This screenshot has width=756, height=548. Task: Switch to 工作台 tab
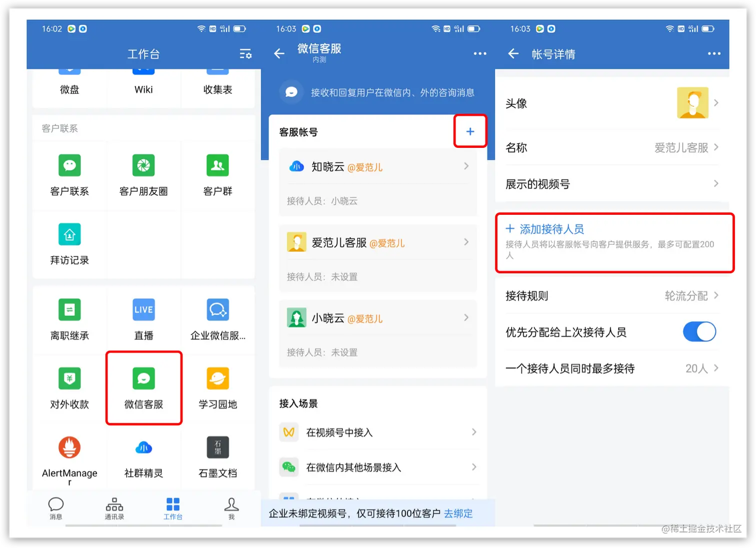click(x=173, y=509)
